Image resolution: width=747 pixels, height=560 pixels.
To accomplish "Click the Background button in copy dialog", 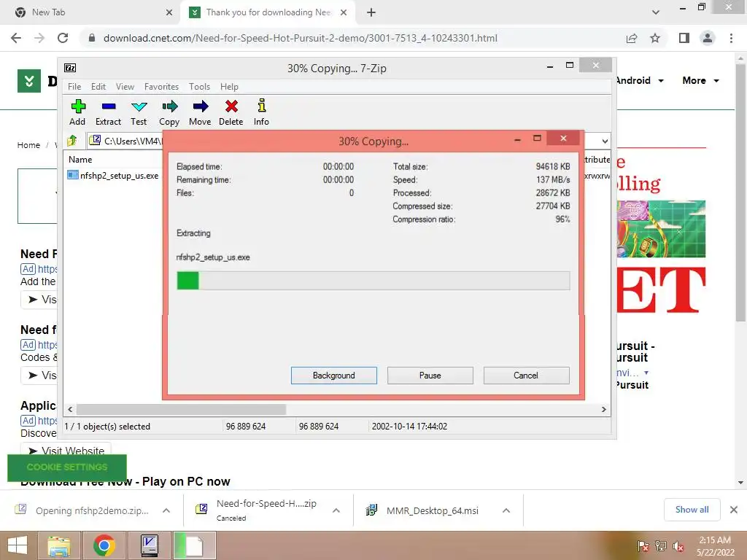I will [334, 376].
